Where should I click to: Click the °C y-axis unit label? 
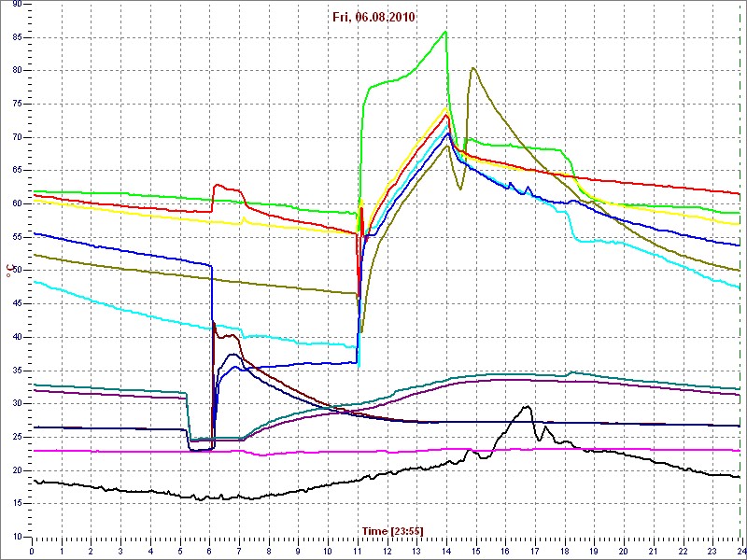[8, 271]
